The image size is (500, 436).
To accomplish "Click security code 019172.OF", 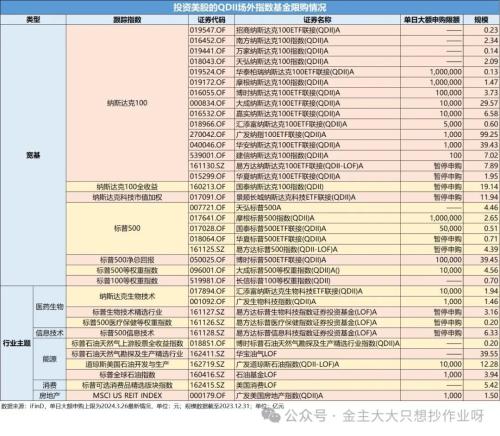I will point(208,82).
